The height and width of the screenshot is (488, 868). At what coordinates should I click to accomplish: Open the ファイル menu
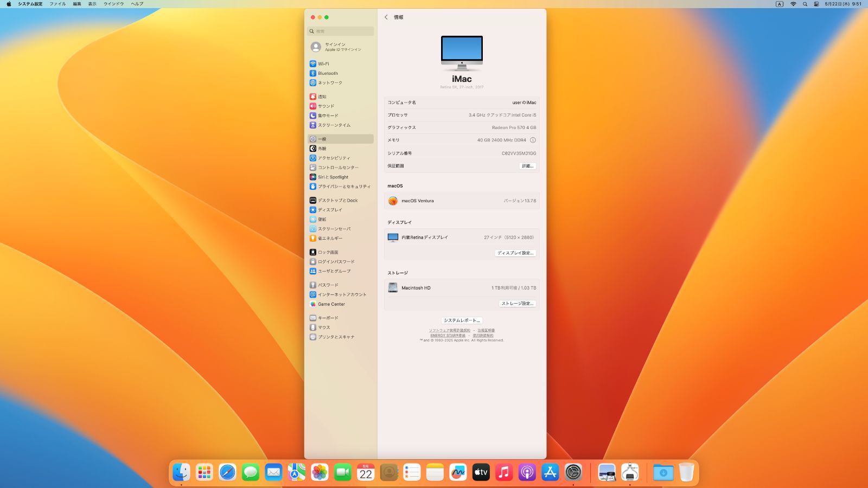click(x=58, y=4)
